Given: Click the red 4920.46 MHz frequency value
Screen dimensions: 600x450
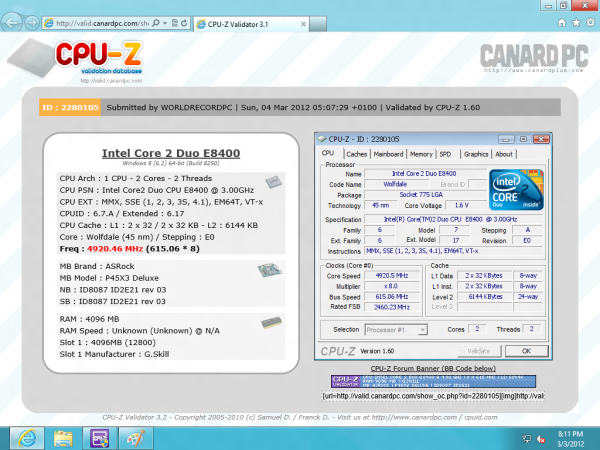Looking at the screenshot, I should pos(115,249).
